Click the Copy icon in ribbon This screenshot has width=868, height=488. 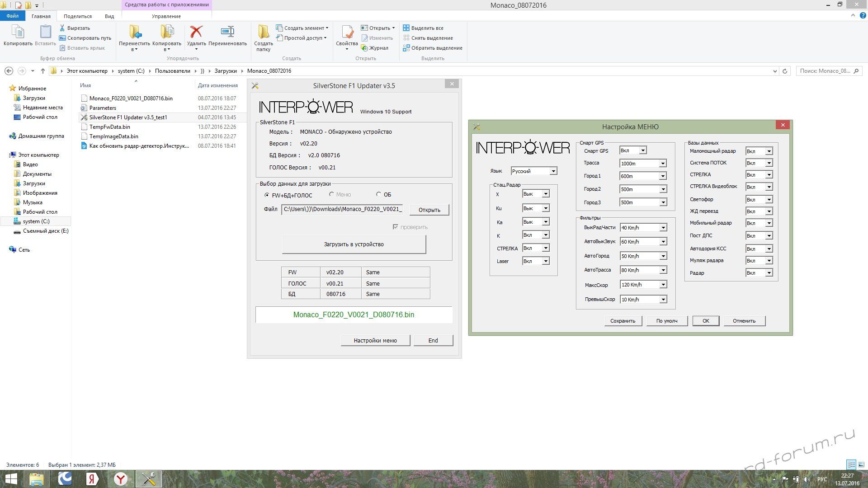pyautogui.click(x=18, y=32)
